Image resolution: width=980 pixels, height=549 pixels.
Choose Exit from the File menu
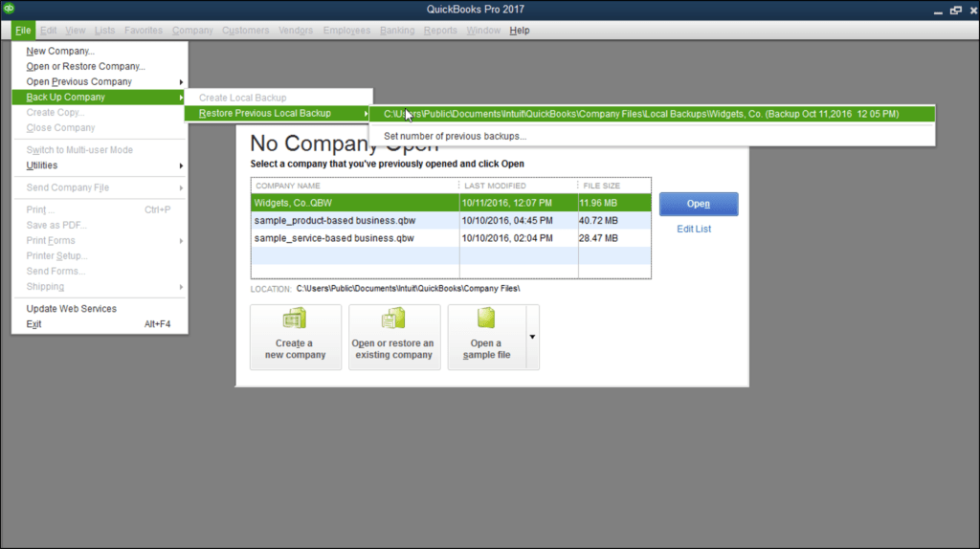click(x=100, y=324)
